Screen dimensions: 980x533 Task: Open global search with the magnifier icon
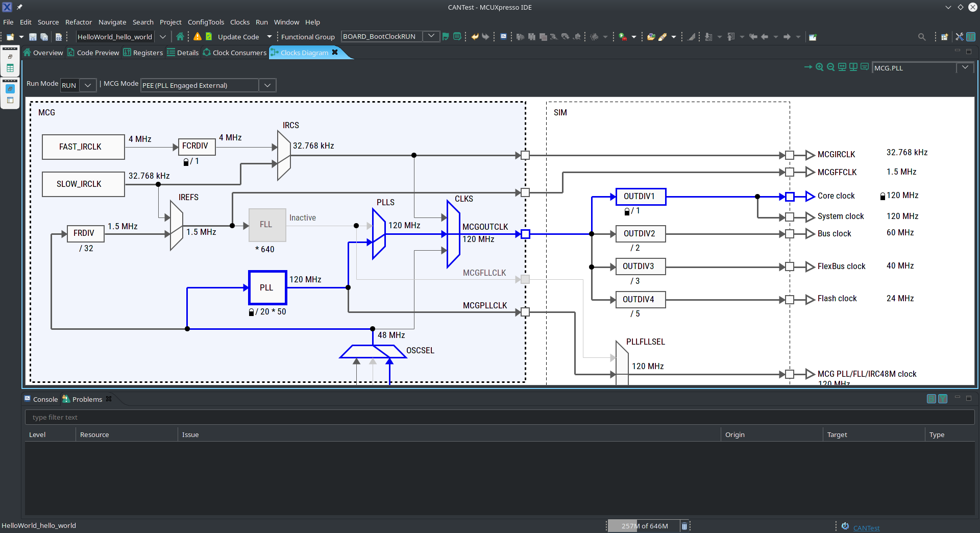click(922, 36)
